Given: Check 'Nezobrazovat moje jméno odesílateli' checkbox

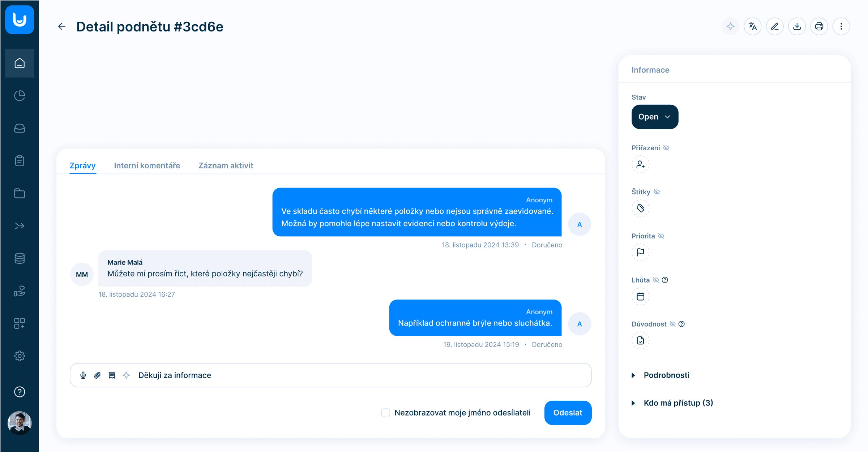Looking at the screenshot, I should (x=386, y=413).
